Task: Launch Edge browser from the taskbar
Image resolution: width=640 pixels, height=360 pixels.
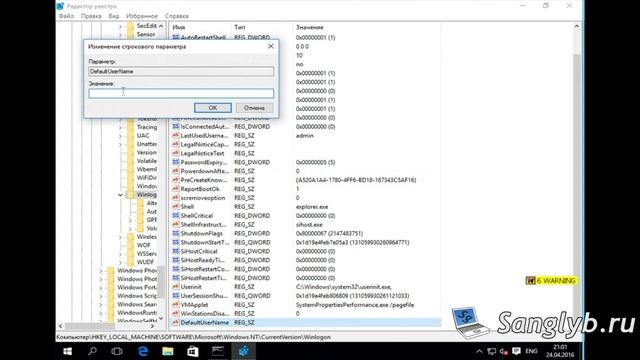Action: click(142, 351)
